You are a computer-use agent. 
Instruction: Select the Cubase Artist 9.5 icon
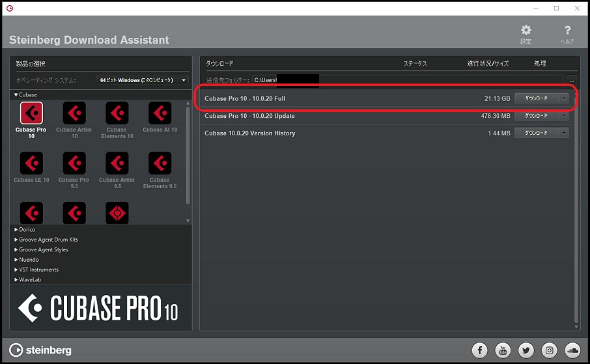pyautogui.click(x=117, y=163)
